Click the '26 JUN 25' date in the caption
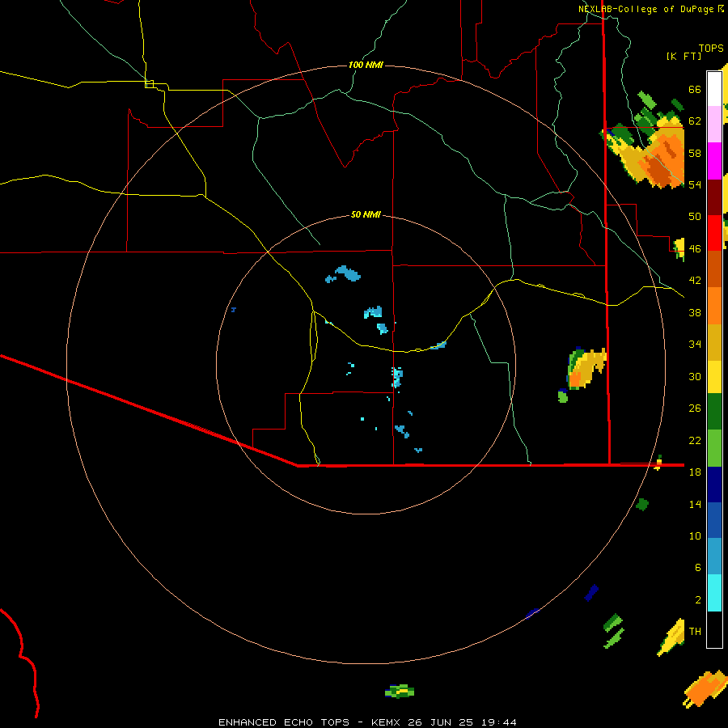728x728 pixels. (439, 722)
